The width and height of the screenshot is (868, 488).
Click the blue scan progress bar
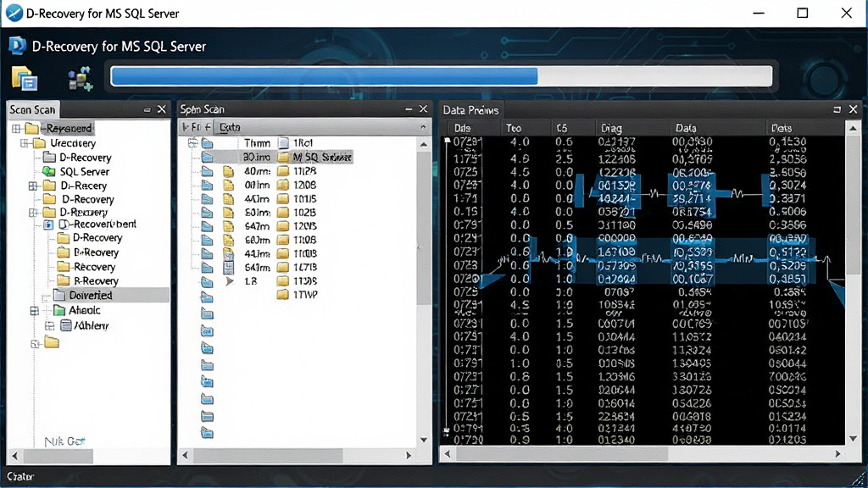[x=441, y=75]
